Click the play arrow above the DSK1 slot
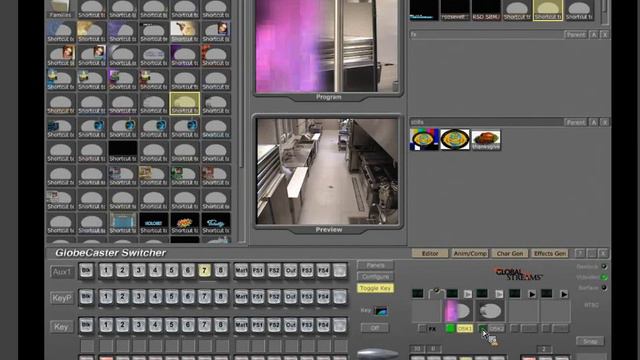This screenshot has width=640, height=360. tap(468, 294)
